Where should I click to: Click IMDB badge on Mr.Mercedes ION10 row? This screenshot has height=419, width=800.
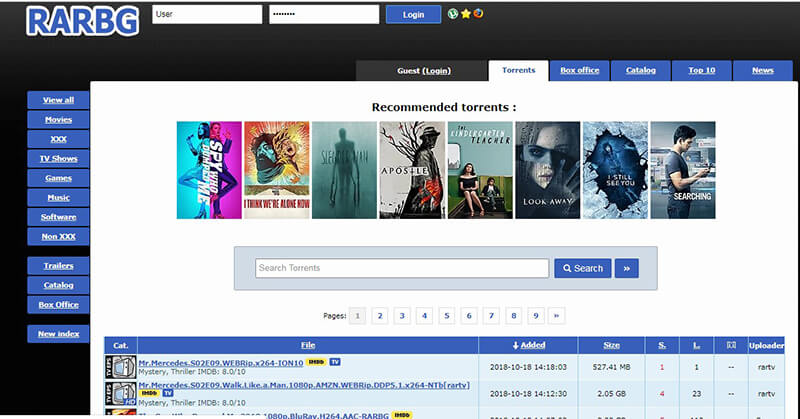(316, 362)
